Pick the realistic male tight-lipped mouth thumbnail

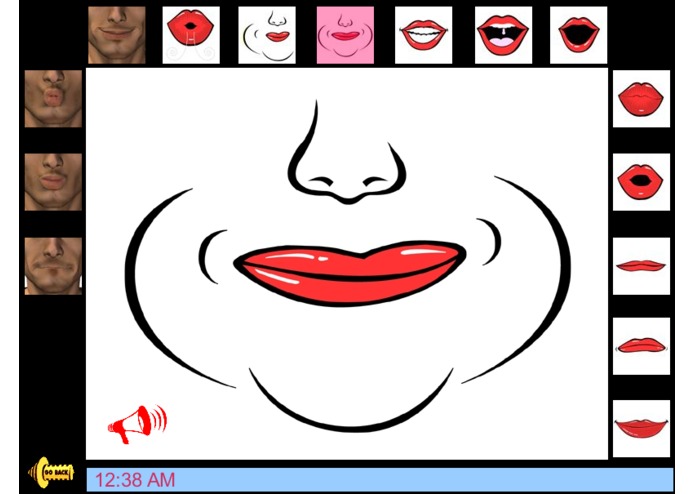pyautogui.click(x=53, y=266)
